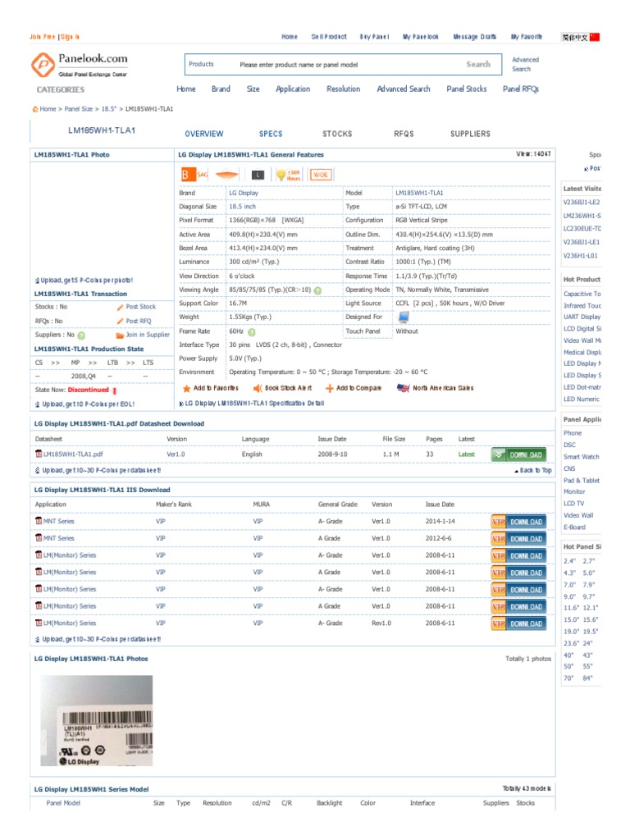The height and width of the screenshot is (840, 630).
Task: Open the RFQS tab
Action: [x=404, y=134]
